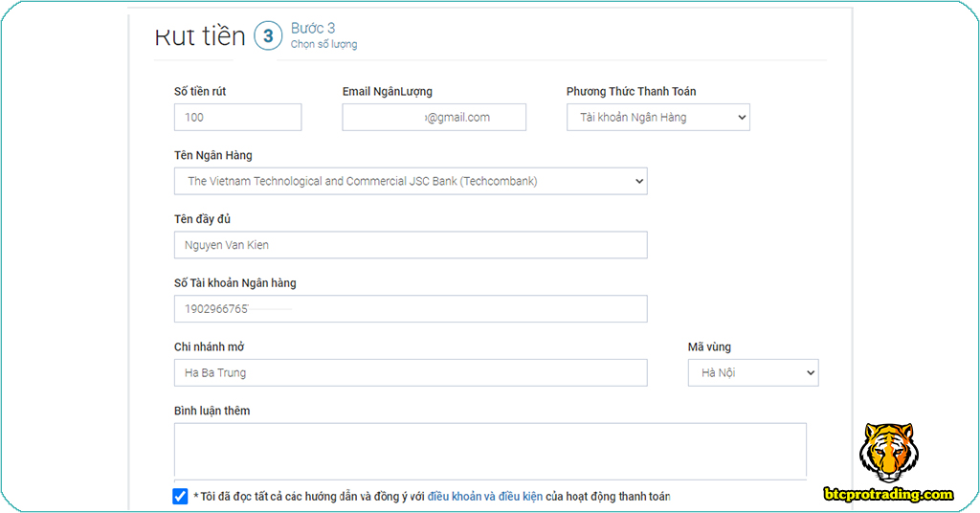The height and width of the screenshot is (513, 980).
Task: Click the Bước 3 step title
Action: click(313, 29)
